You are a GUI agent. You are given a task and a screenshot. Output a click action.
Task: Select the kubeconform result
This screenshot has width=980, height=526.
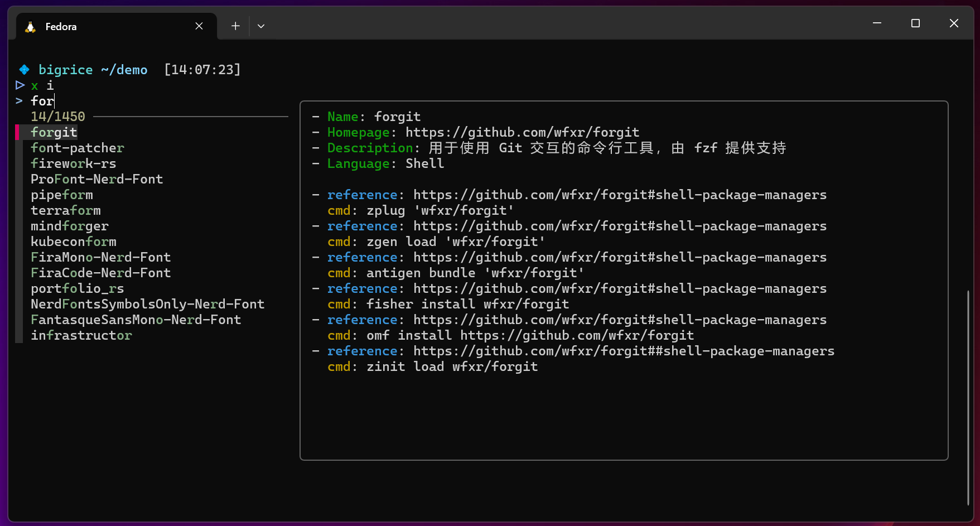click(x=74, y=242)
